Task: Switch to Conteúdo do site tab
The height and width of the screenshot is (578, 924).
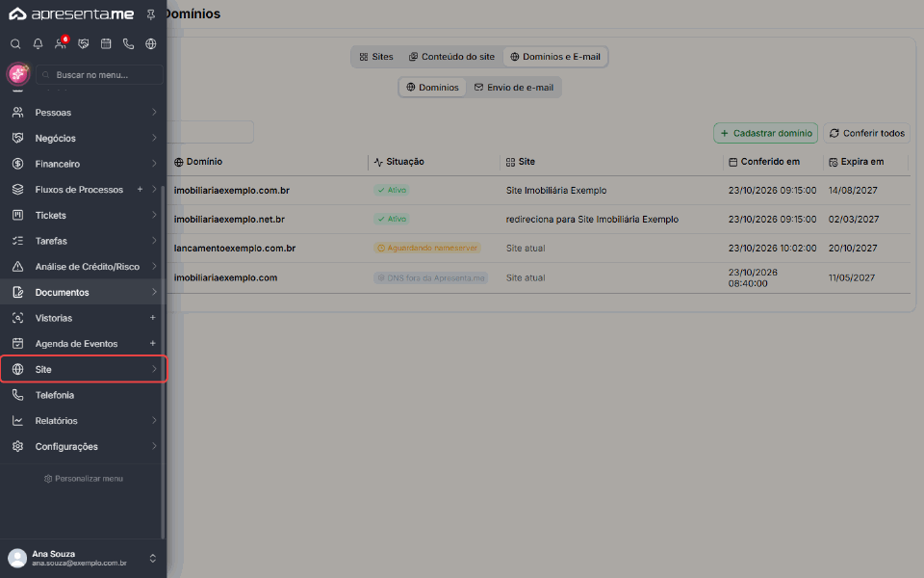Action: click(x=452, y=57)
